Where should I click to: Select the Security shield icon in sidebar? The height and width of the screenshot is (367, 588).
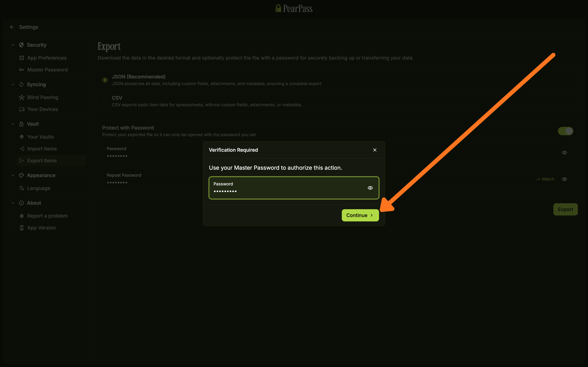[21, 45]
